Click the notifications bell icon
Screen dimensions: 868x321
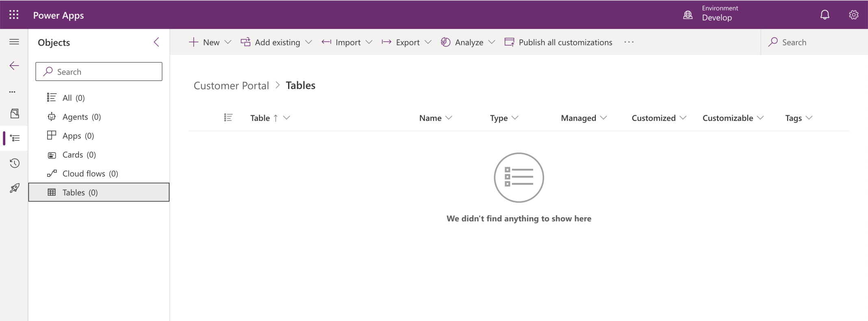click(825, 15)
